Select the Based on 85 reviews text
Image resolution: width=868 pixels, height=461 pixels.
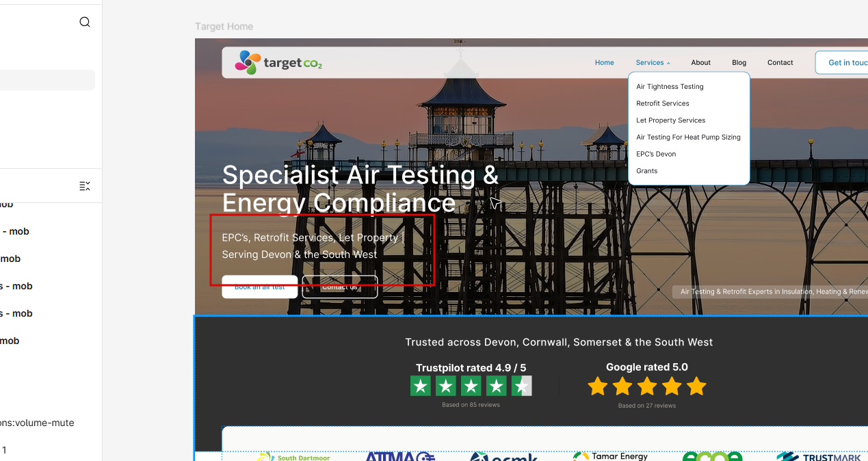point(471,405)
